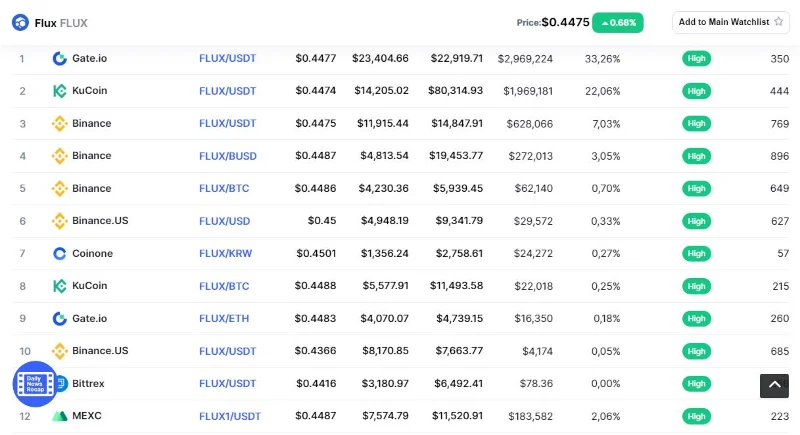Screen dimensions: 800x435
Task: Click the liquidity score 896
Action: pyautogui.click(x=780, y=156)
